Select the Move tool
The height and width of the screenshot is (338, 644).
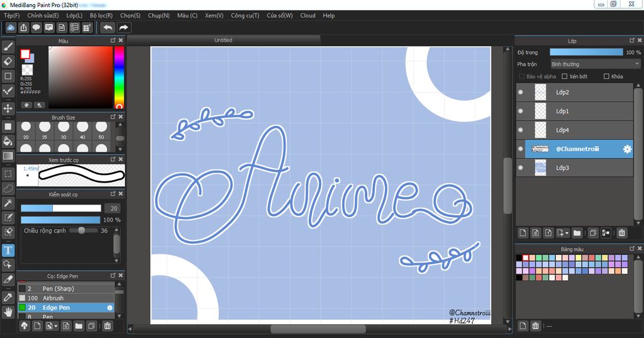point(8,108)
